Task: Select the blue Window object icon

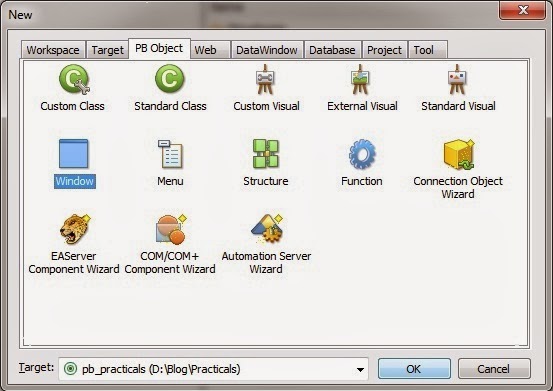Action: click(x=74, y=154)
